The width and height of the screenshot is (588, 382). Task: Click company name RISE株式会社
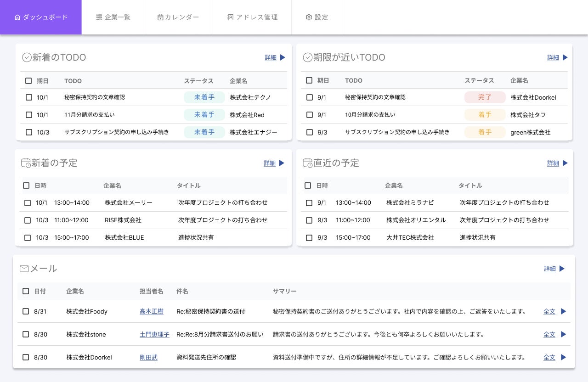(123, 220)
